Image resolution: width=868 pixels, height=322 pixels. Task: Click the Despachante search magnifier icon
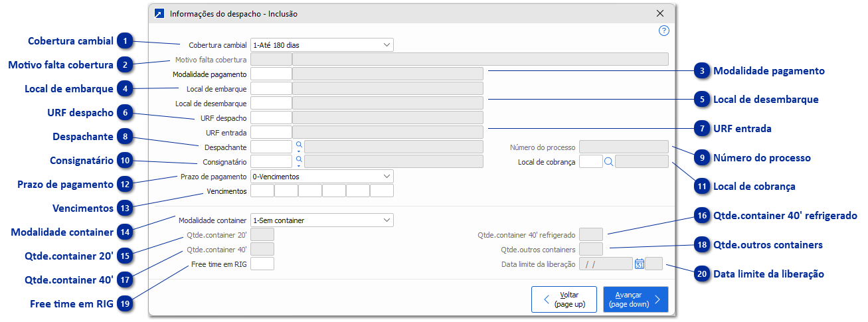[x=299, y=144]
